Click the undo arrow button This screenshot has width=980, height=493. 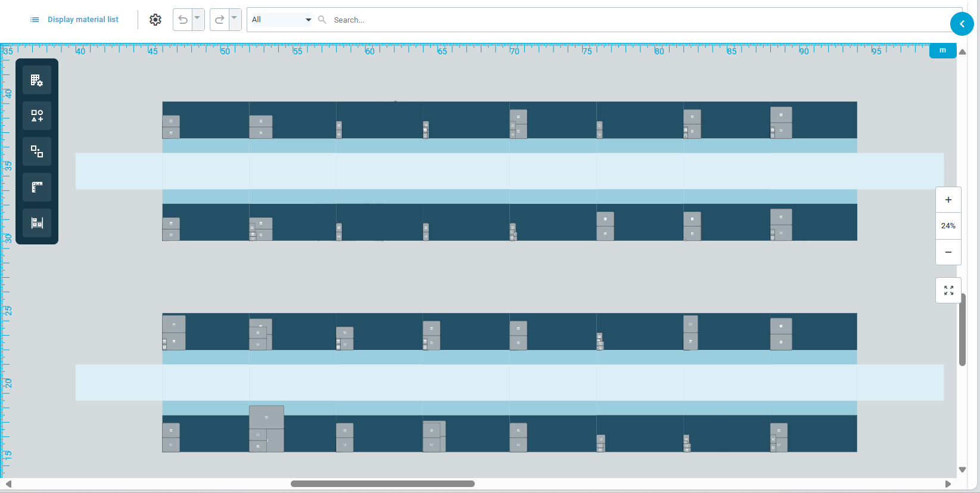click(183, 20)
